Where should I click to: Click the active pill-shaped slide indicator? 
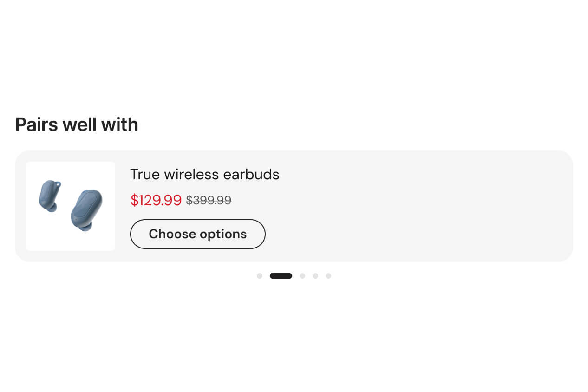tap(281, 276)
